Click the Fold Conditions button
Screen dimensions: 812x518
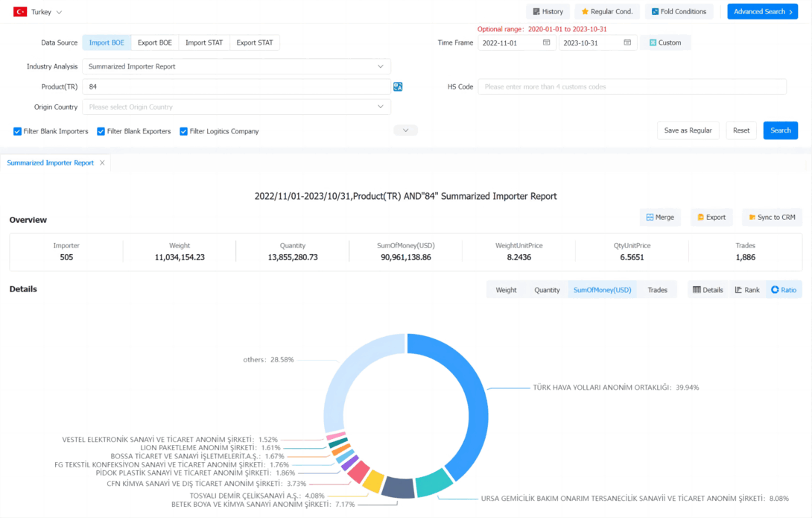point(679,11)
